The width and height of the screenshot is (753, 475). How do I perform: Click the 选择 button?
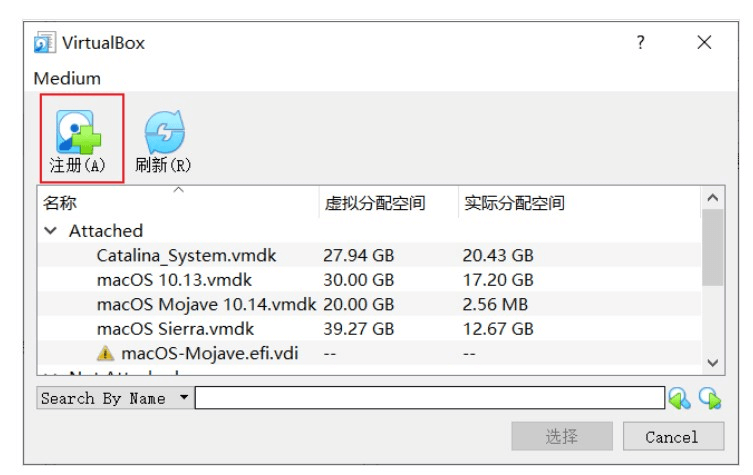562,436
